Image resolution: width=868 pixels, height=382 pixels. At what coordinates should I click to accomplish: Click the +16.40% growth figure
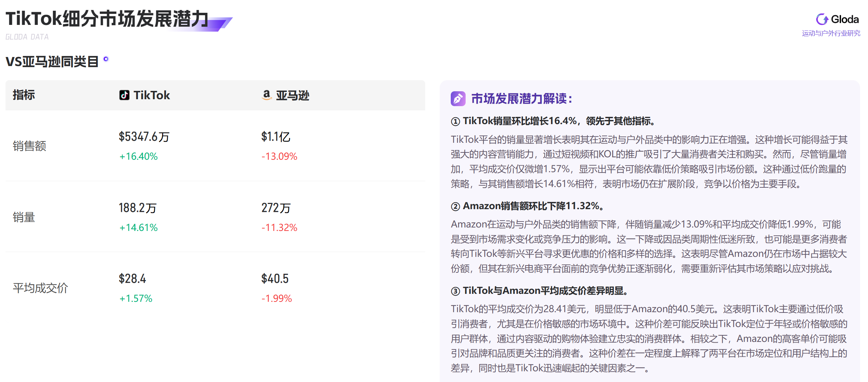click(x=138, y=156)
